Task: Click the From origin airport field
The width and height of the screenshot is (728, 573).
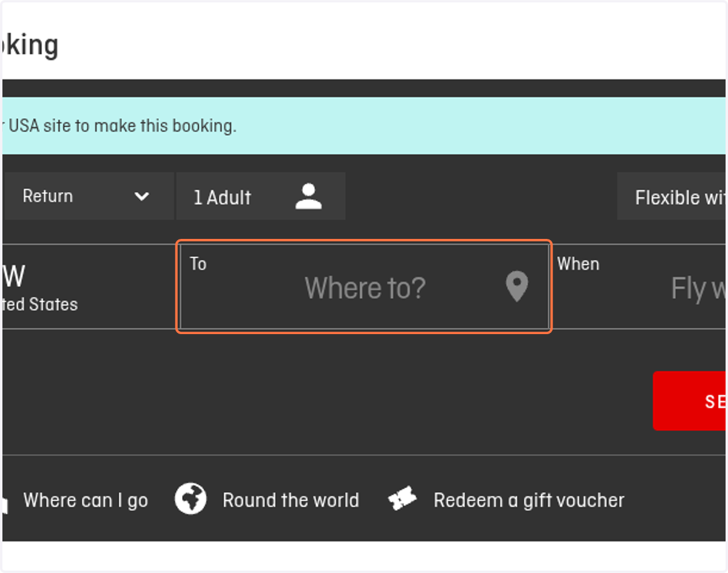Action: (90, 287)
